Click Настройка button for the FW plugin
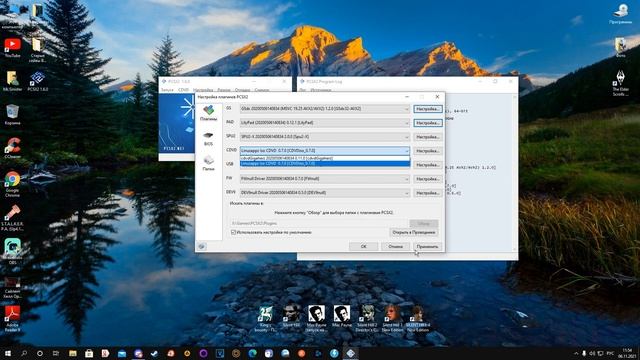 427,179
